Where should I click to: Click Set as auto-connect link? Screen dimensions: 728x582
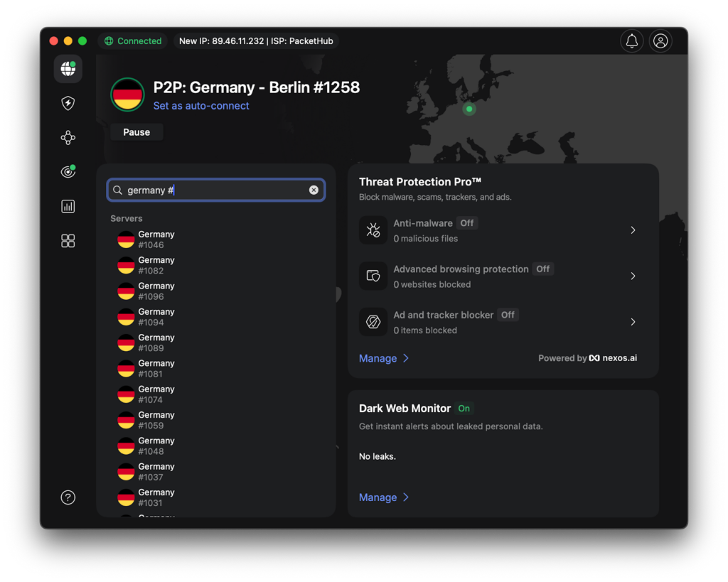[x=201, y=106]
